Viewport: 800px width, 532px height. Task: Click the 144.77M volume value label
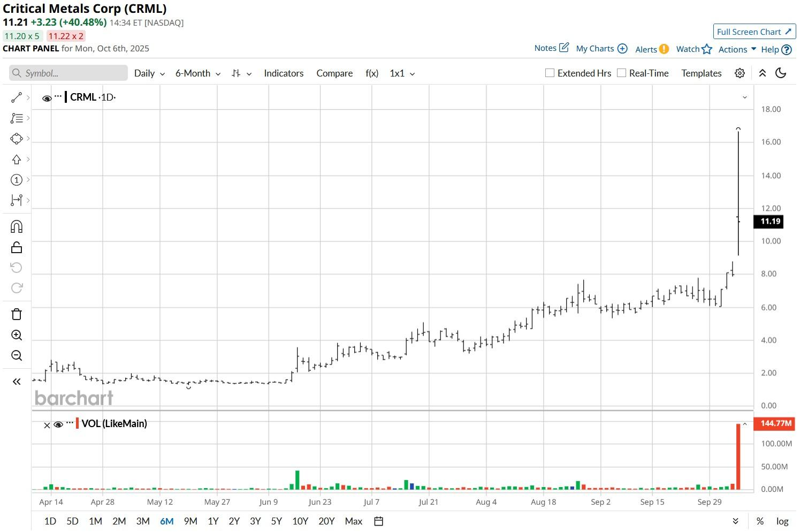click(774, 423)
